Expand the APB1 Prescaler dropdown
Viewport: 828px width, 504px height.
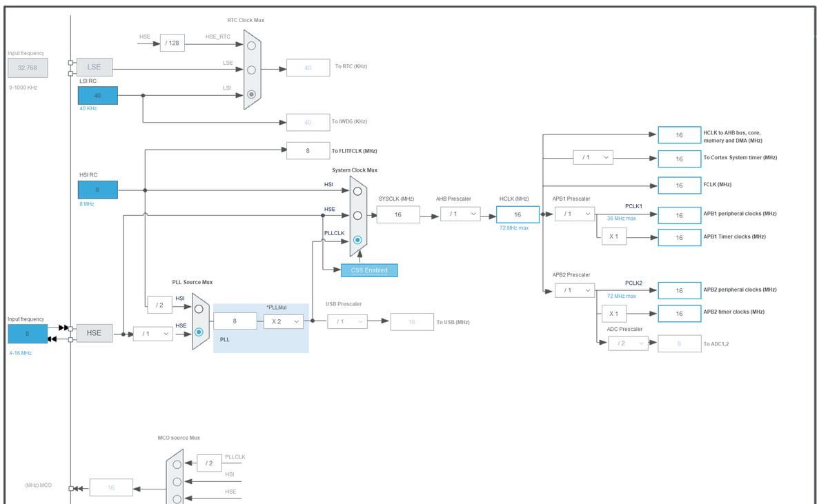574,214
